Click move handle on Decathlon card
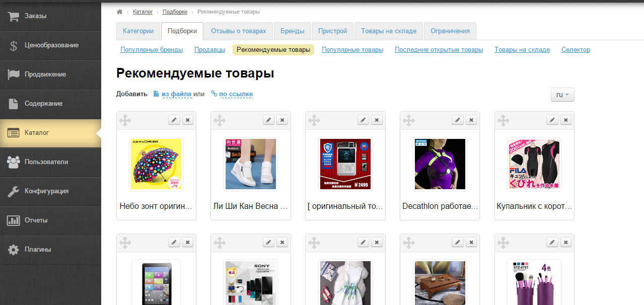 pos(409,120)
